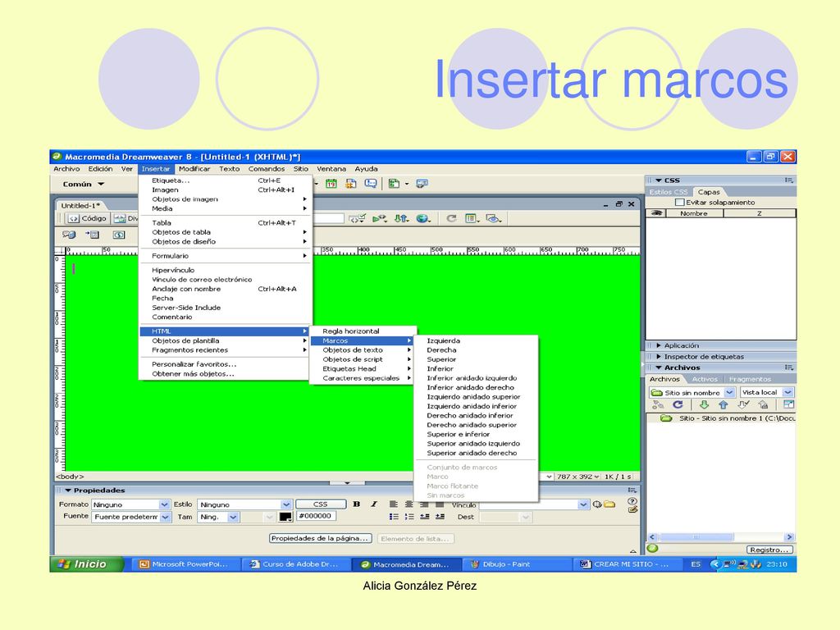Browse for link file folder icon

click(609, 504)
